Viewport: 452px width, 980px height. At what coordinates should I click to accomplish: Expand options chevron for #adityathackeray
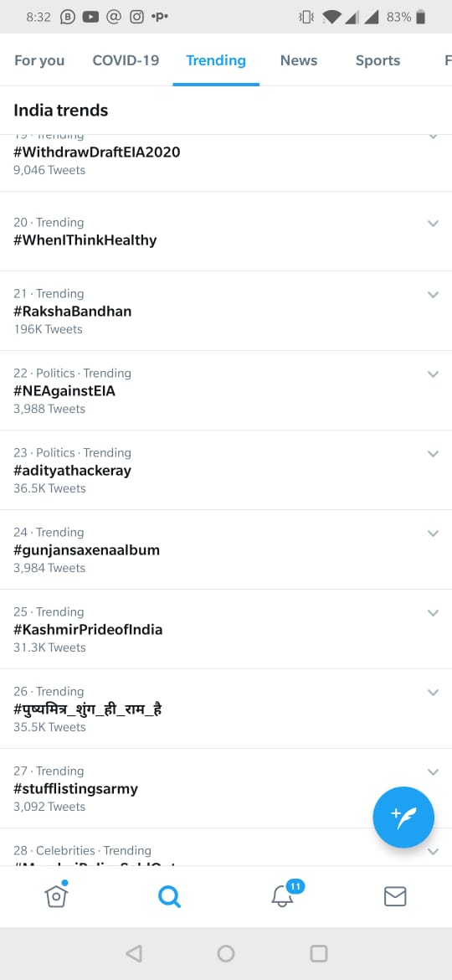(x=433, y=454)
